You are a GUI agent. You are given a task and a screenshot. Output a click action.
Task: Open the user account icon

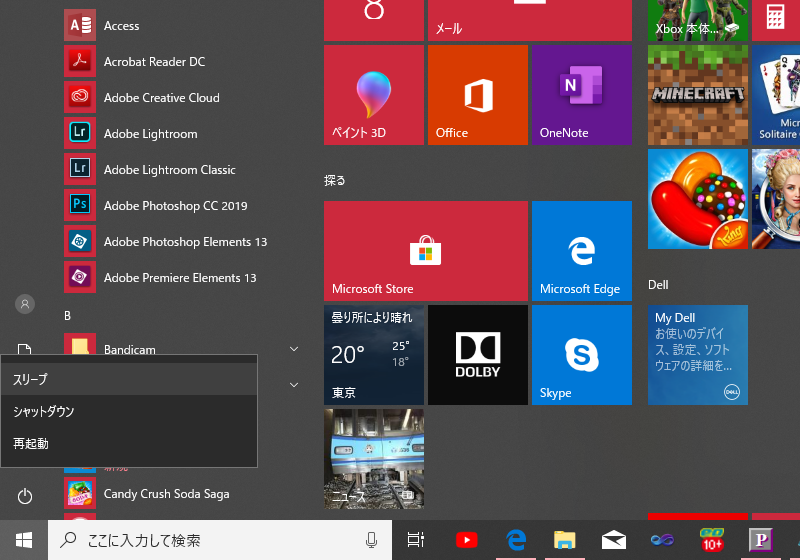pos(24,304)
